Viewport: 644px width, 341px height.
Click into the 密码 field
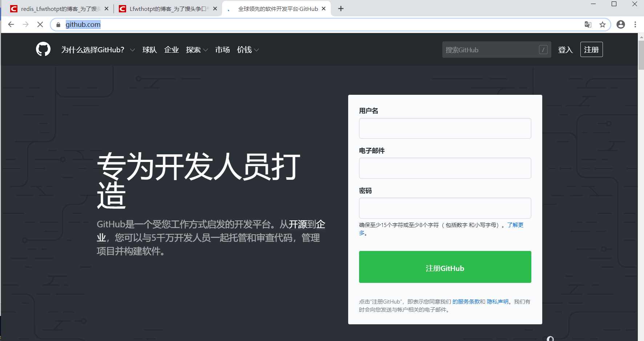(x=445, y=208)
